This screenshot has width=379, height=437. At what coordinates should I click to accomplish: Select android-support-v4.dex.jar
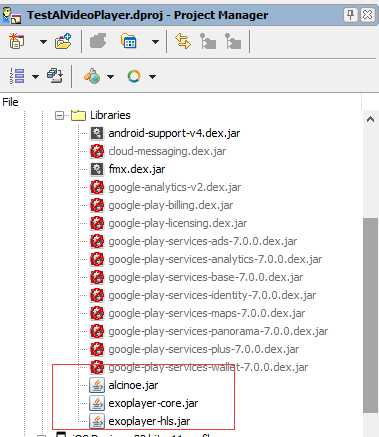click(x=174, y=133)
